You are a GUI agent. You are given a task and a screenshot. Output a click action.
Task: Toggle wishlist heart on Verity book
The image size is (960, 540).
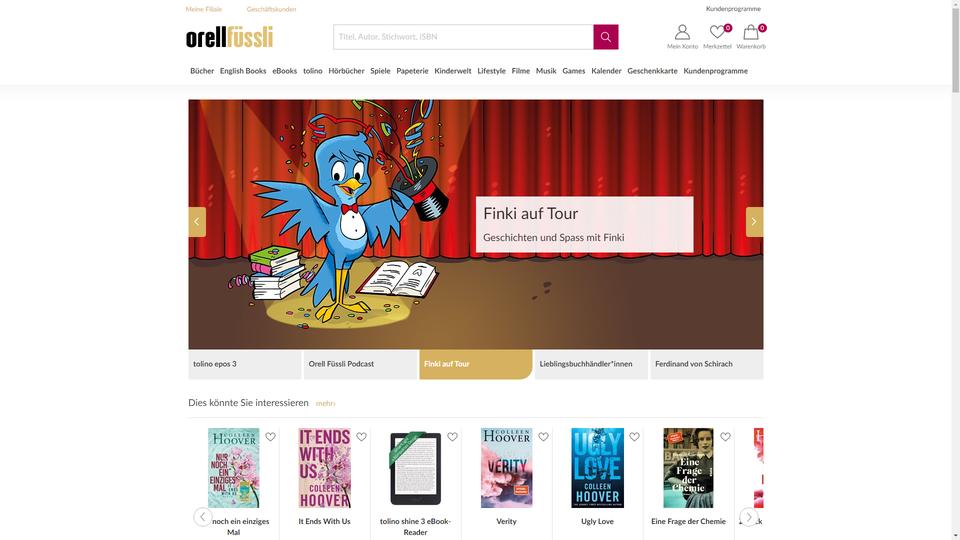pos(543,437)
